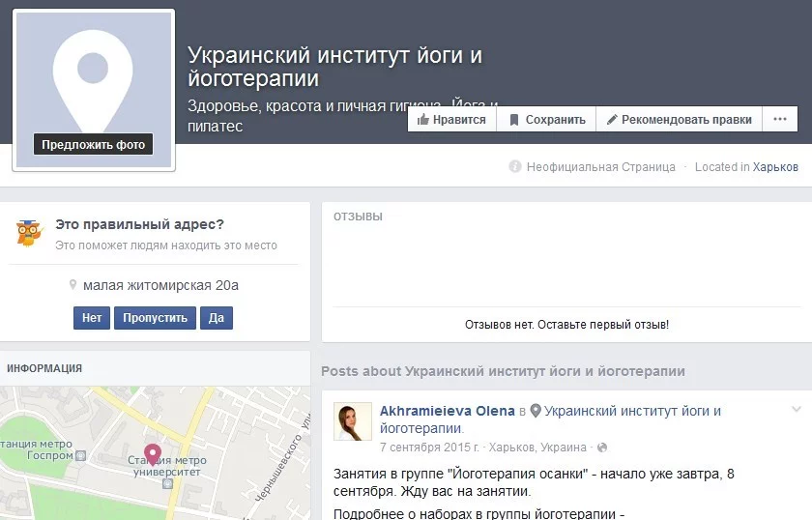Expand the post options chevron

point(797,409)
